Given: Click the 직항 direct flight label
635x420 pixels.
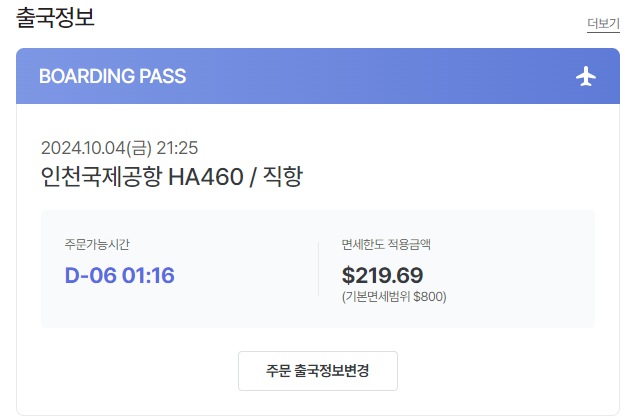Looking at the screenshot, I should pyautogui.click(x=282, y=177).
